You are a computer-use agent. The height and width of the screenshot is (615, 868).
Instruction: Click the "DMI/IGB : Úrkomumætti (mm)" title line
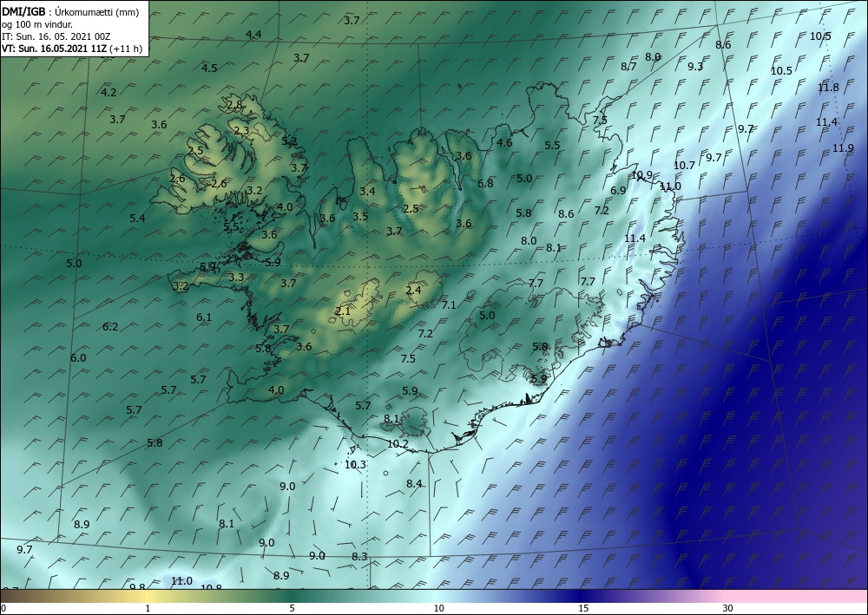70,11
